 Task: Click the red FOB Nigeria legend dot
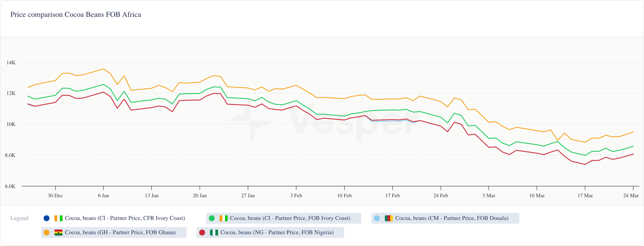[202, 232]
